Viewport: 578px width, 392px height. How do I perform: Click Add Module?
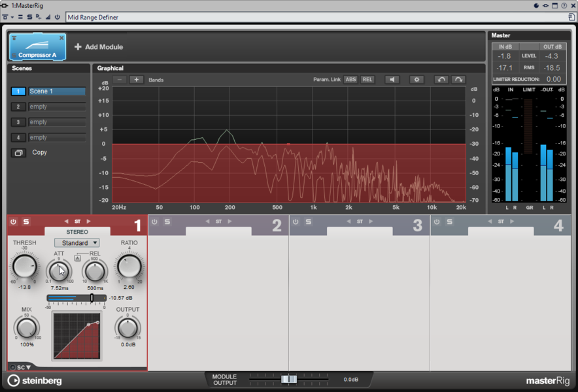[x=99, y=47]
